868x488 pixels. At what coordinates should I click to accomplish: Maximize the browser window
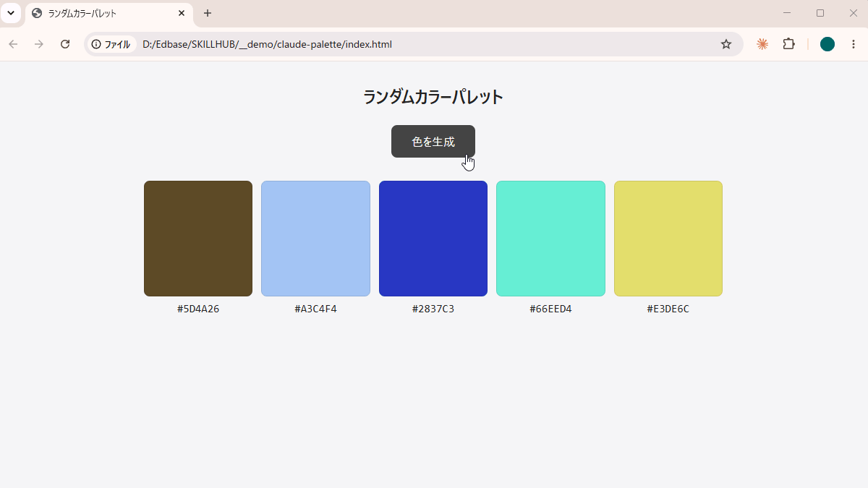pyautogui.click(x=820, y=13)
